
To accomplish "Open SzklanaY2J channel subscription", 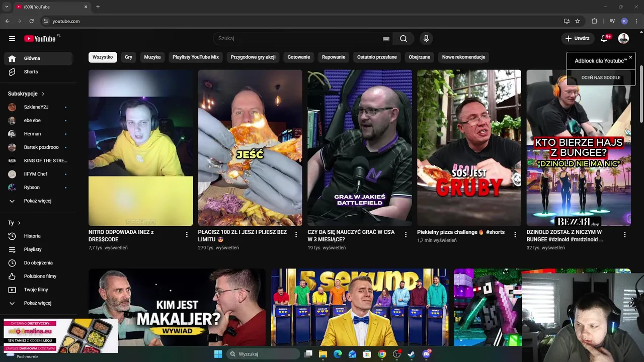I will click(39, 107).
